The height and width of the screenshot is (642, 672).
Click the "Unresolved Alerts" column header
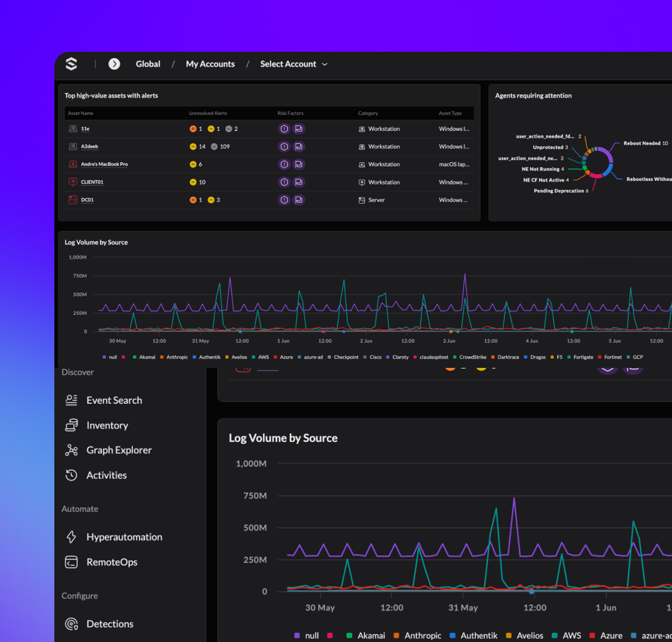[208, 113]
